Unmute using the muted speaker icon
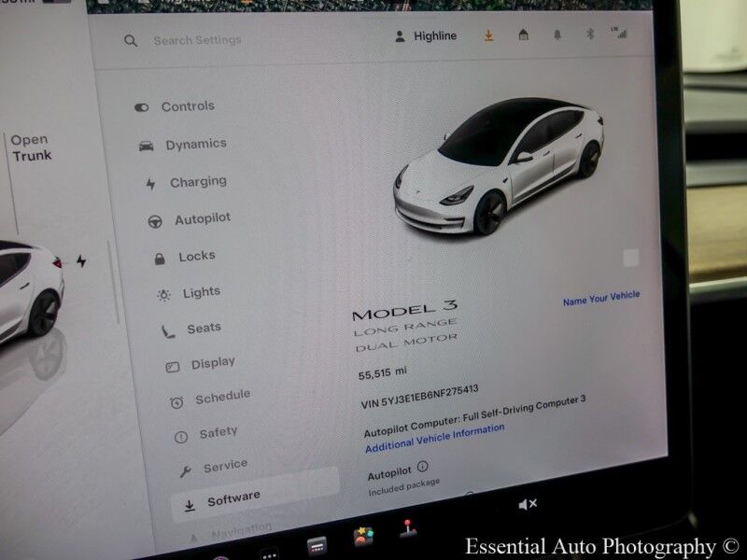The image size is (747, 560). tap(528, 504)
